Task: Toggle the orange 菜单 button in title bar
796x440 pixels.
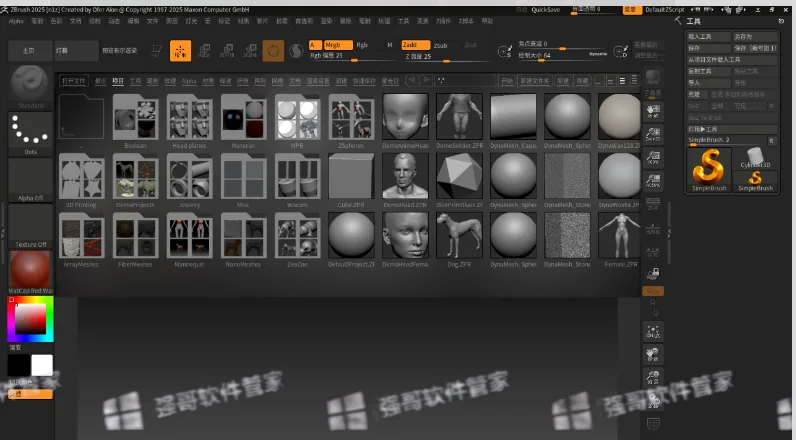Action: coord(632,9)
